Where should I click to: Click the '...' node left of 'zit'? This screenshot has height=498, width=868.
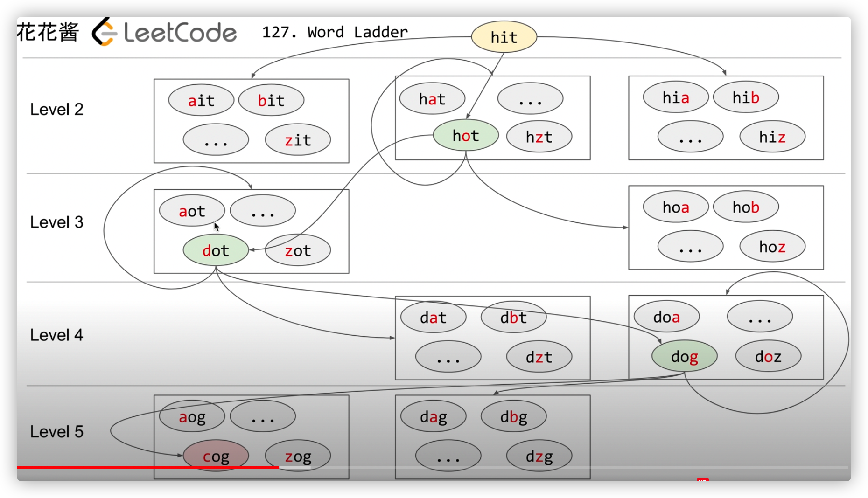[216, 140]
